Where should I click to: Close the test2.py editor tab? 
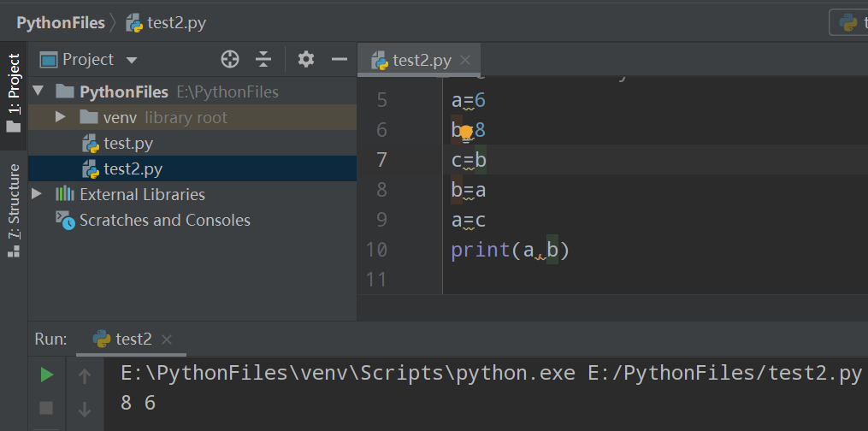465,60
